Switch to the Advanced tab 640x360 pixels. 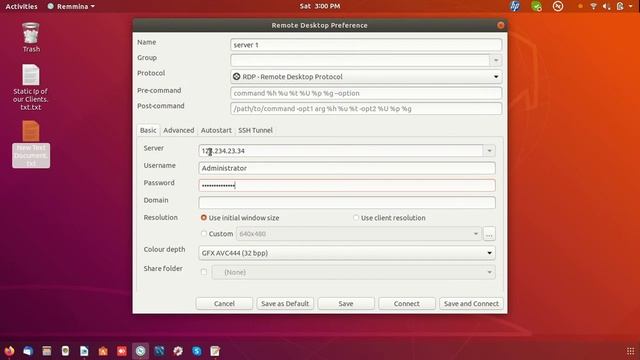179,130
